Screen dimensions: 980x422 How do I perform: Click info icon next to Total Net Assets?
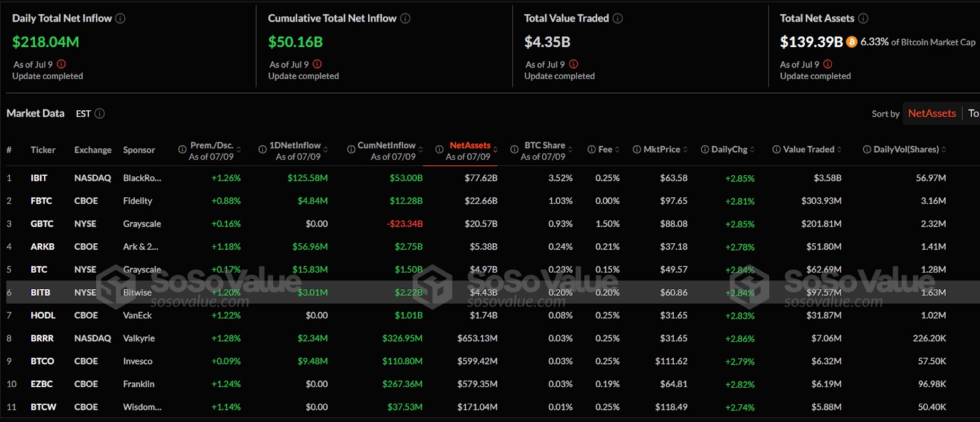click(863, 18)
